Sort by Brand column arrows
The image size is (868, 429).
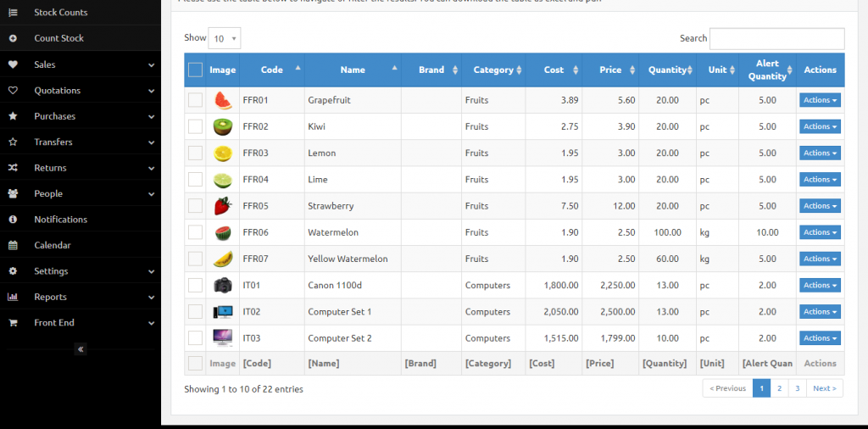point(455,70)
